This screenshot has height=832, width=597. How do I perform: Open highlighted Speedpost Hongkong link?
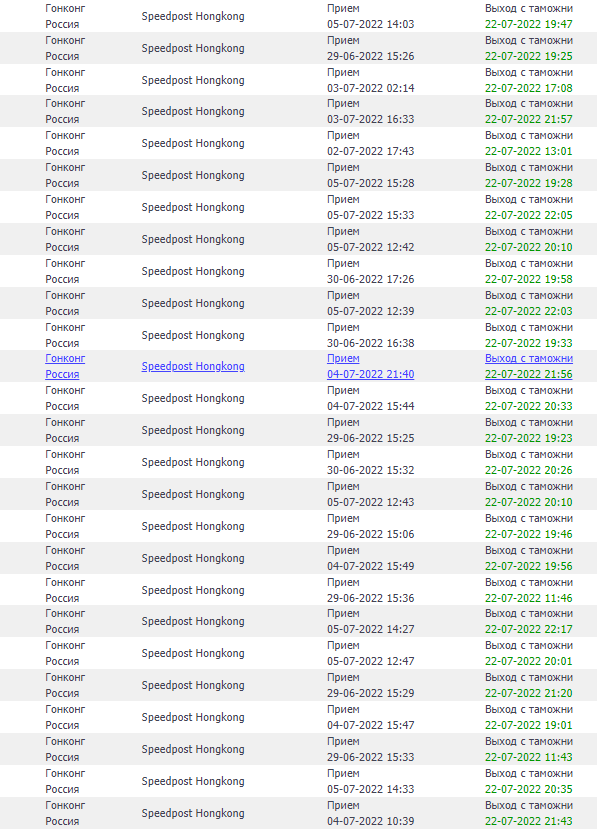click(x=193, y=366)
